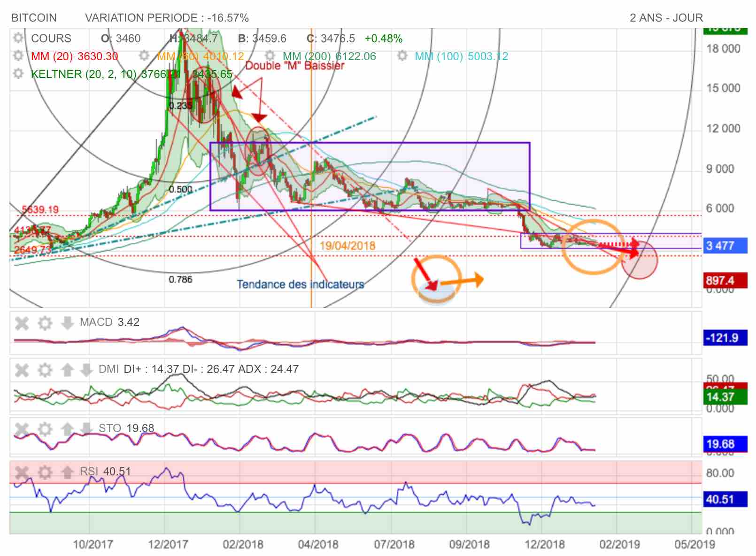Move STO panel down with arrow
This screenshot has height=556, width=756.
(x=86, y=429)
